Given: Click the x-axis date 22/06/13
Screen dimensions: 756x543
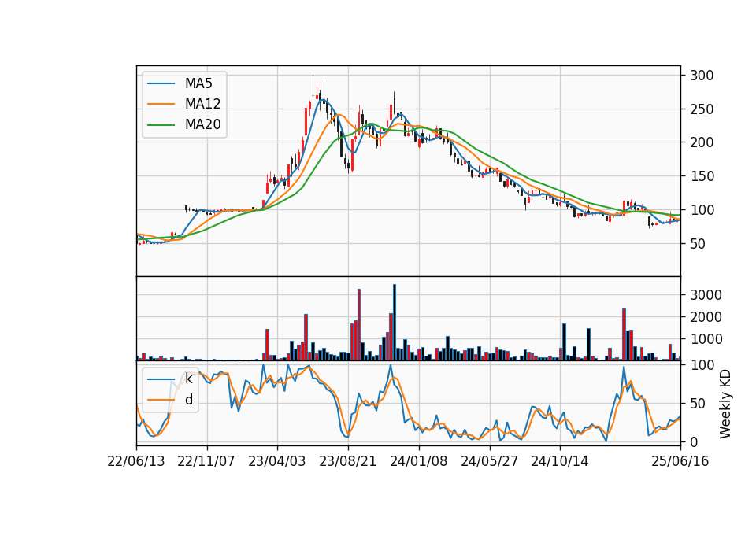Looking at the screenshot, I should tap(136, 461).
